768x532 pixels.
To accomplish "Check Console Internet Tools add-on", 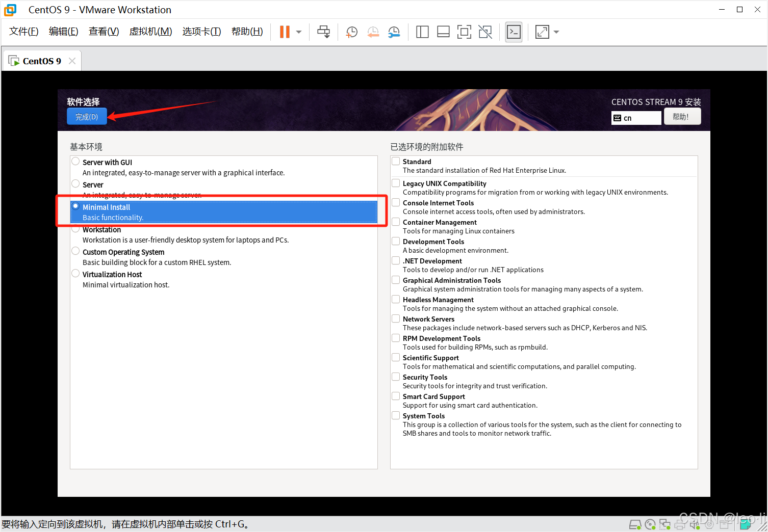I will [396, 202].
